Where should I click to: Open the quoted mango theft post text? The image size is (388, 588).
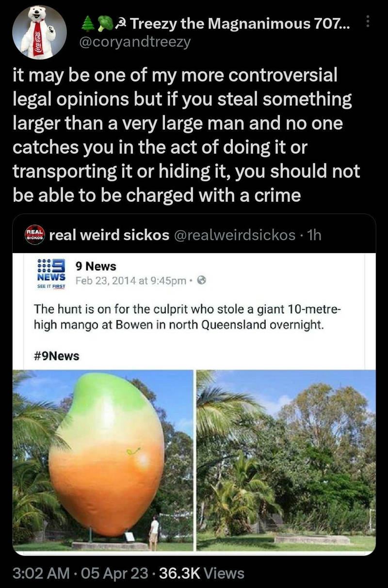188,317
